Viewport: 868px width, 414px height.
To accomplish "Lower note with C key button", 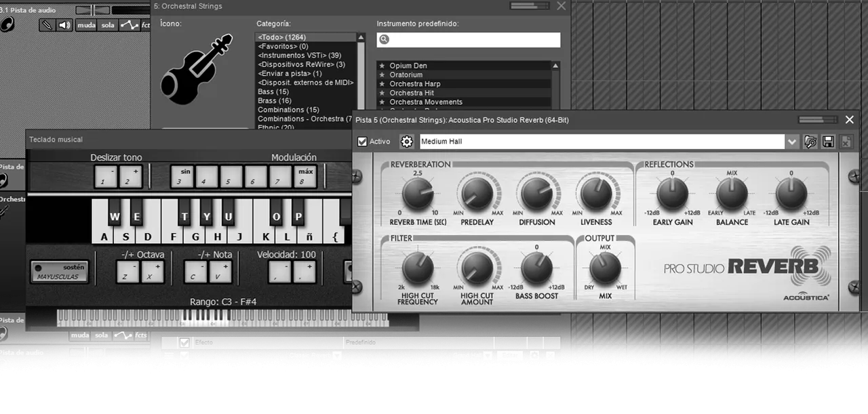I will pos(196,272).
